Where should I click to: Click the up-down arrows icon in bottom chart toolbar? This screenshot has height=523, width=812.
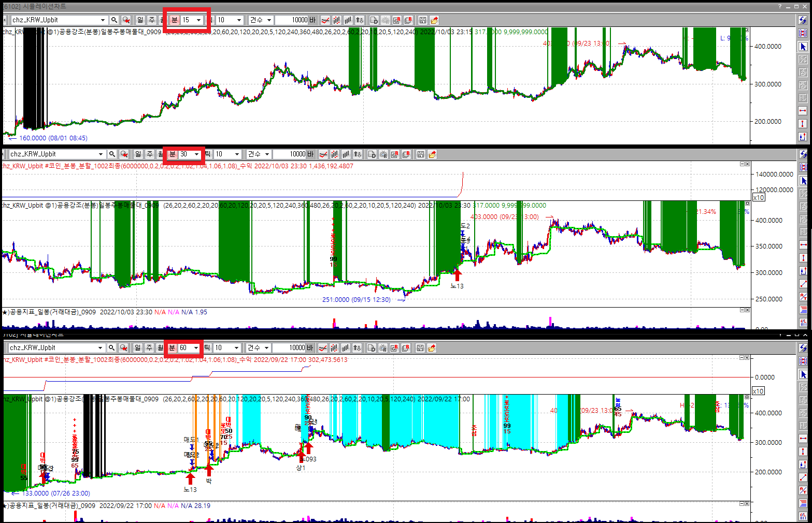(357, 348)
